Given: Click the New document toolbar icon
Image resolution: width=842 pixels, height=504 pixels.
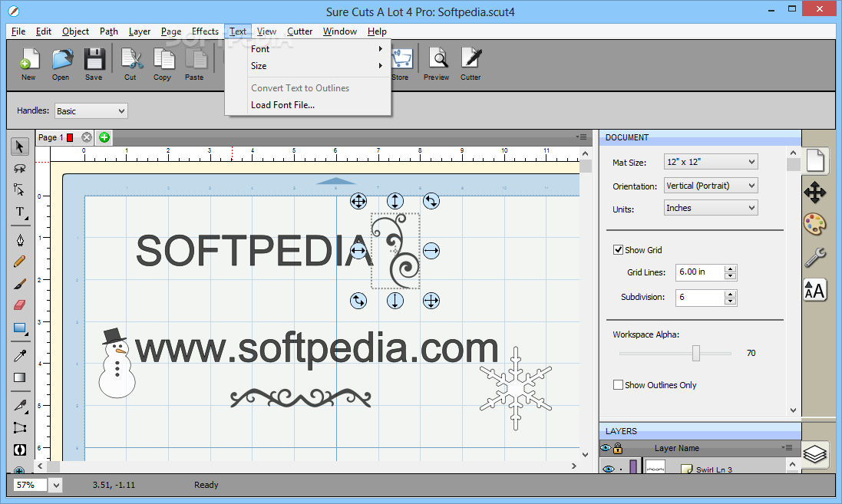Looking at the screenshot, I should 29,64.
